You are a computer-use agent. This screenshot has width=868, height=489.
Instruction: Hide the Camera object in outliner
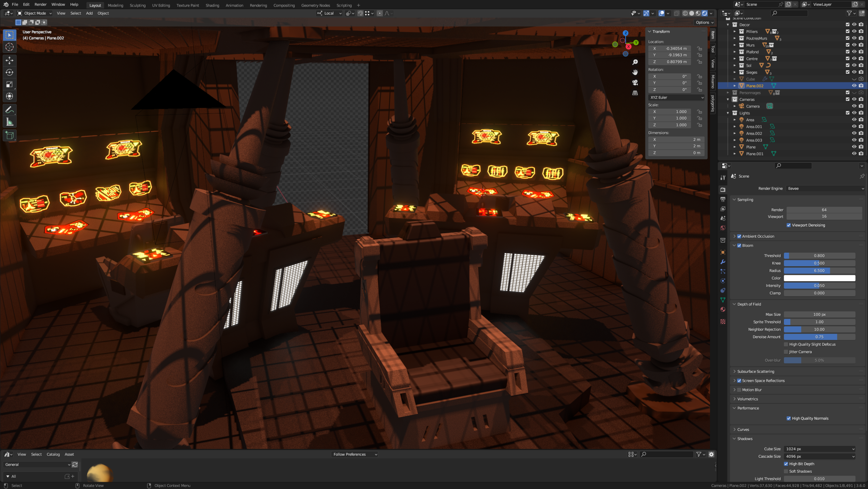click(x=854, y=106)
